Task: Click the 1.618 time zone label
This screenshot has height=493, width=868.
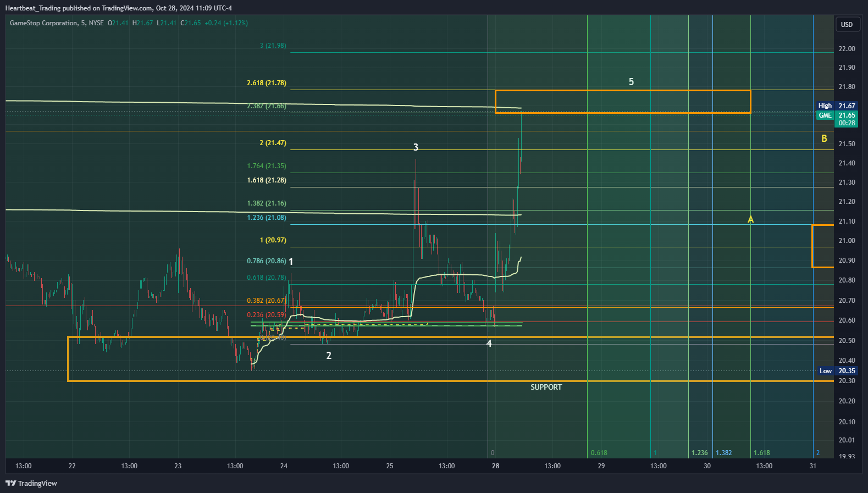Action: (x=761, y=453)
